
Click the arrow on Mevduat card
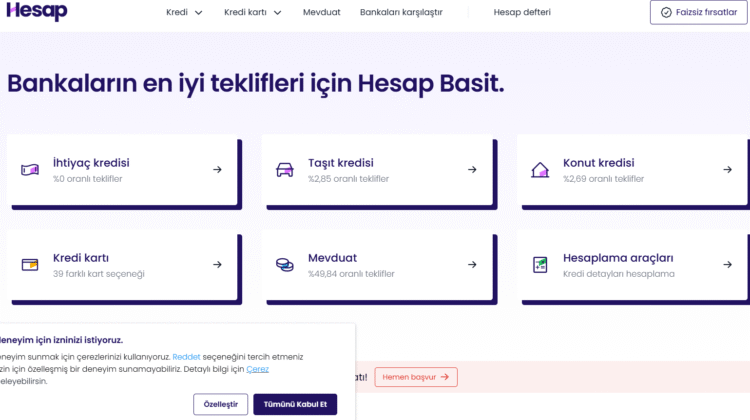(472, 265)
